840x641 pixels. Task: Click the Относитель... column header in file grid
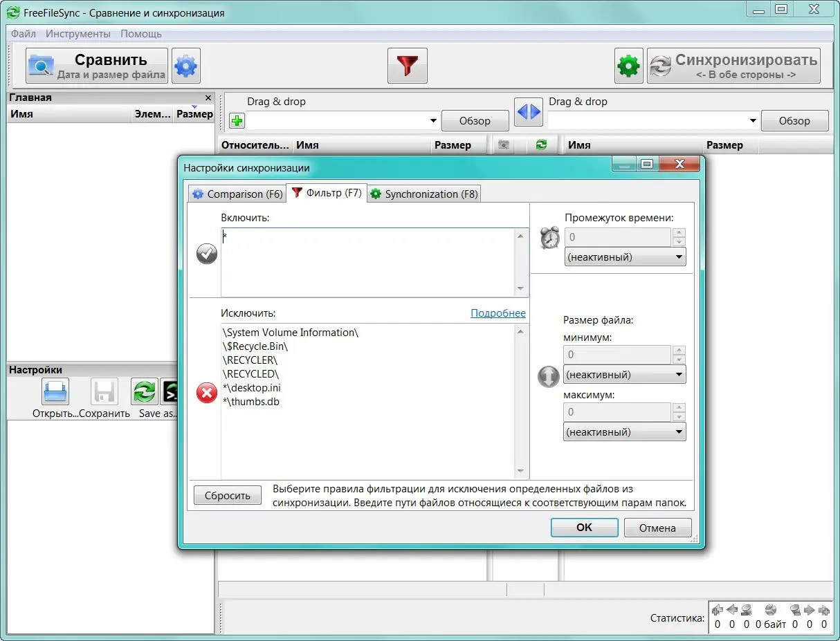(255, 145)
